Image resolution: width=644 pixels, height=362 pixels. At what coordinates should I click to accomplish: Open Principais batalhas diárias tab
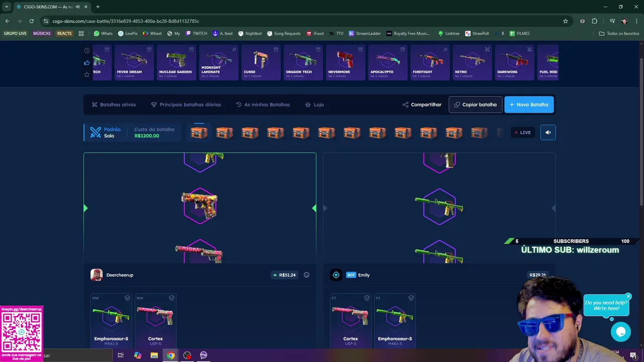tap(186, 105)
